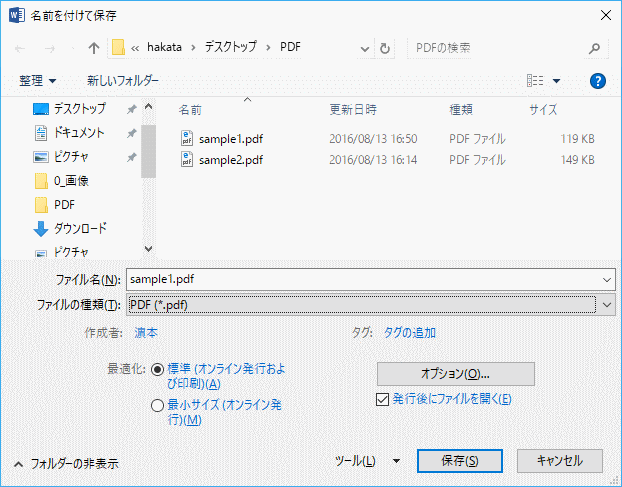Click the sample2.pdf file icon
622x487 pixels.
[x=187, y=159]
